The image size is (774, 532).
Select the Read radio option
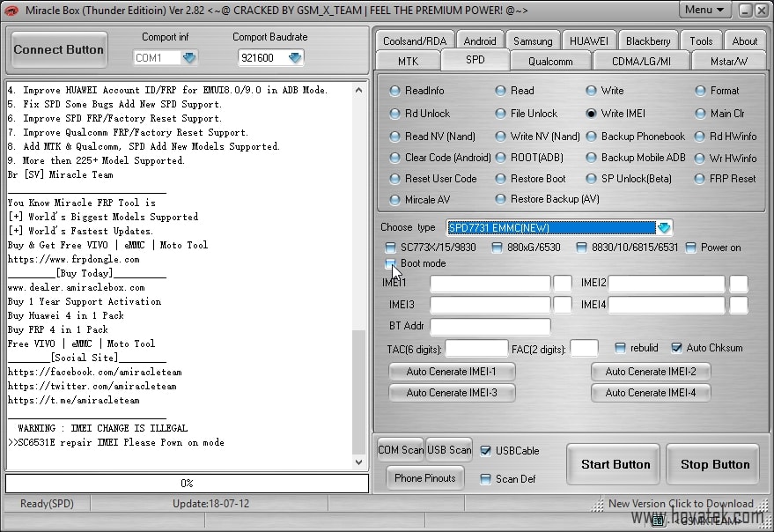(x=500, y=91)
